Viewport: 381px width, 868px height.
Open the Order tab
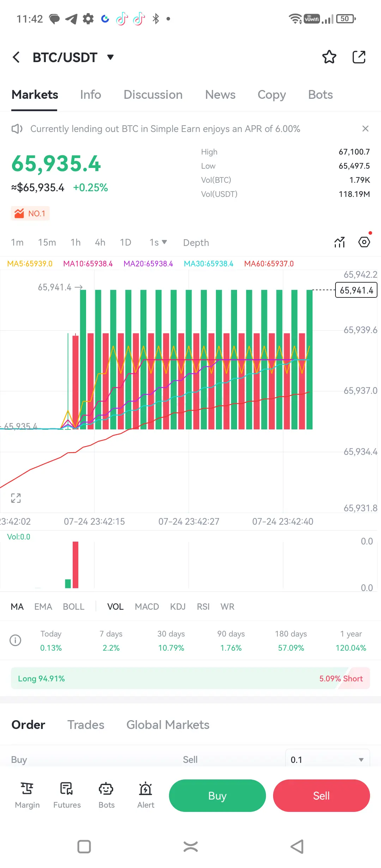28,725
